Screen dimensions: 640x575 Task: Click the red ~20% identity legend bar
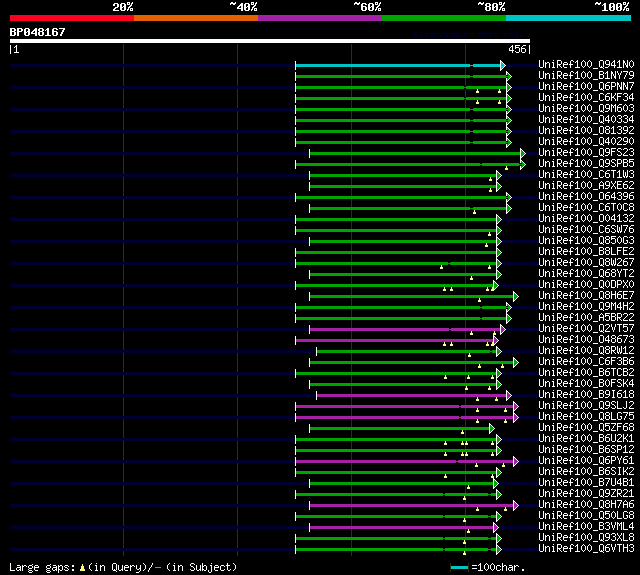click(x=71, y=18)
